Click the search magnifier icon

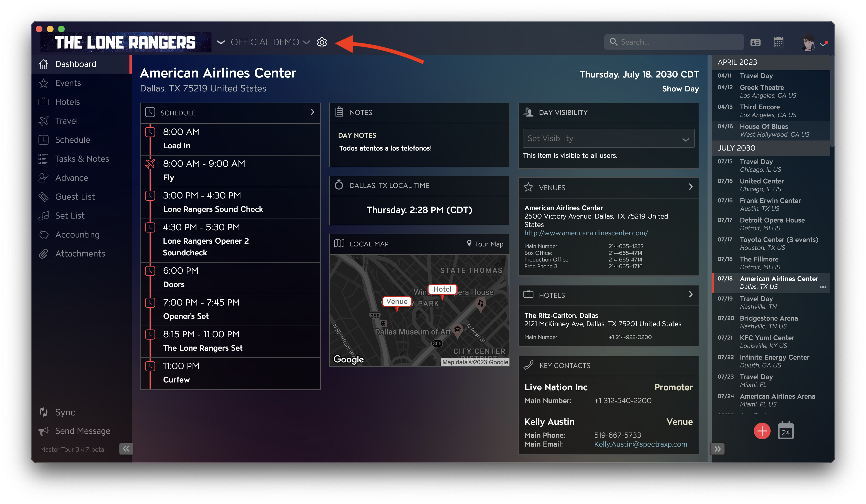pyautogui.click(x=614, y=42)
